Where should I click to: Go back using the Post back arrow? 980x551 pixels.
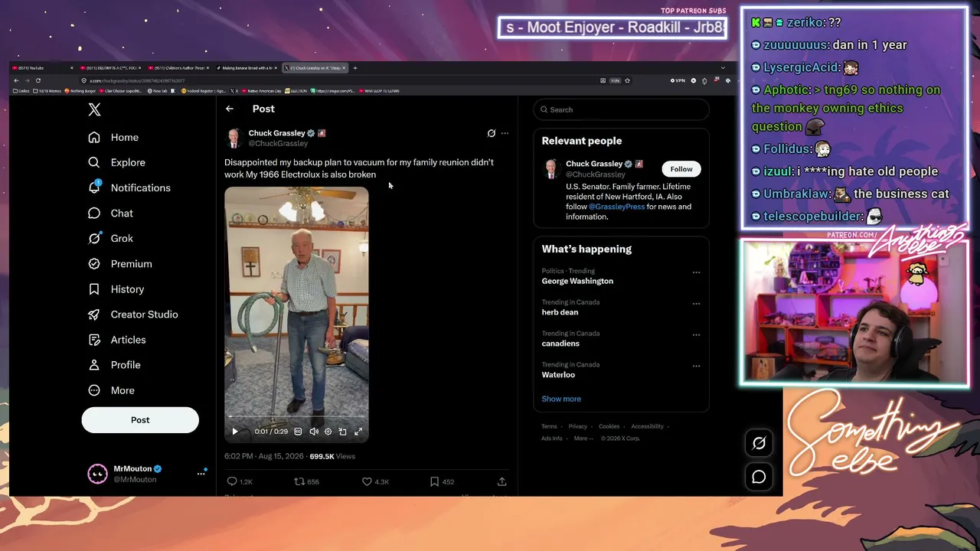point(230,109)
